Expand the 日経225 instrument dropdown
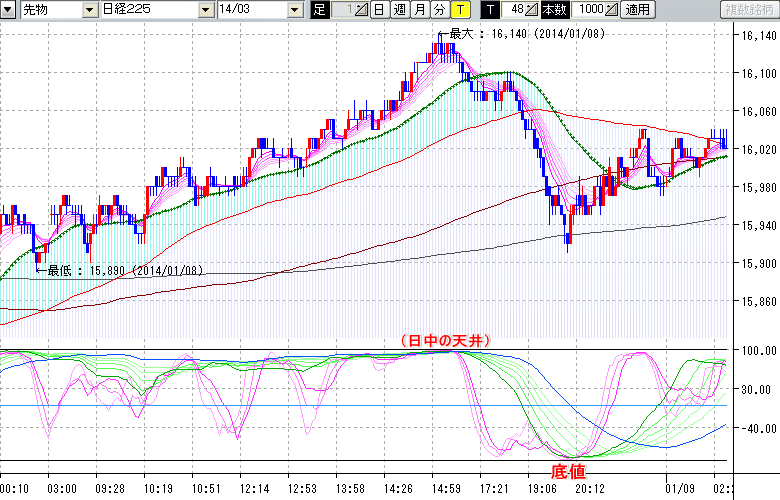This screenshot has height=500, width=780. [x=205, y=10]
